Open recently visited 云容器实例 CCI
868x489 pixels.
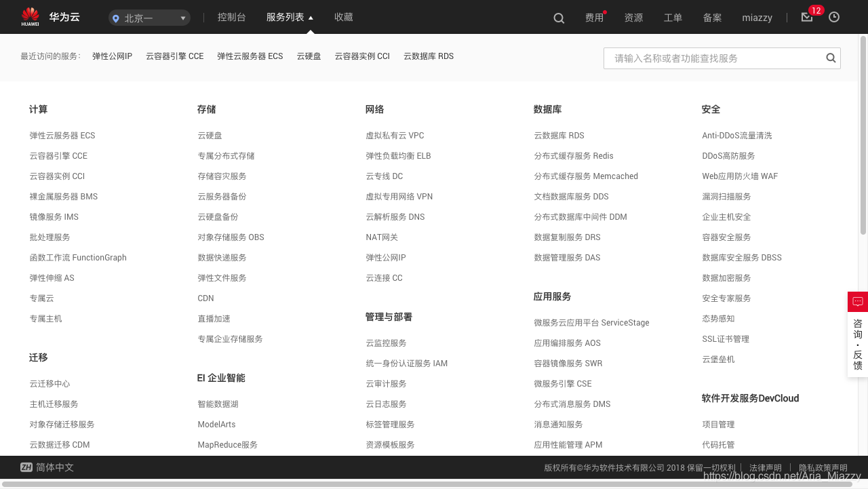tap(362, 56)
